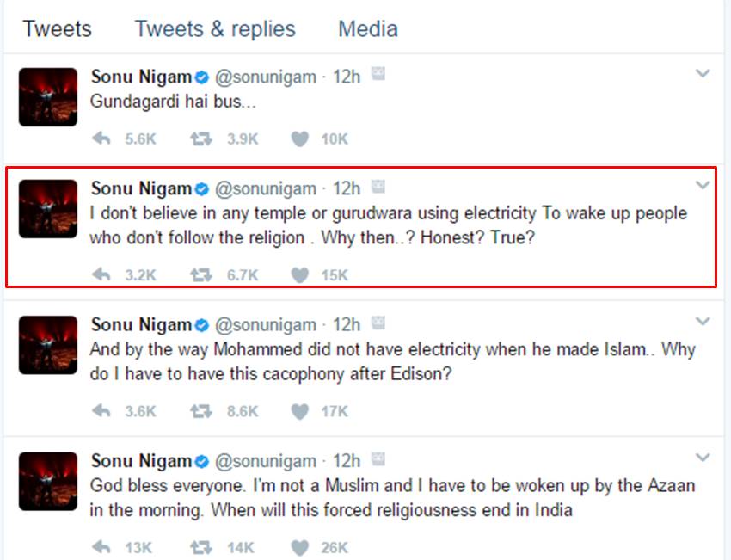This screenshot has width=731, height=560.
Task: Retweet the Mohammed electricity tweet
Action: coord(202,411)
